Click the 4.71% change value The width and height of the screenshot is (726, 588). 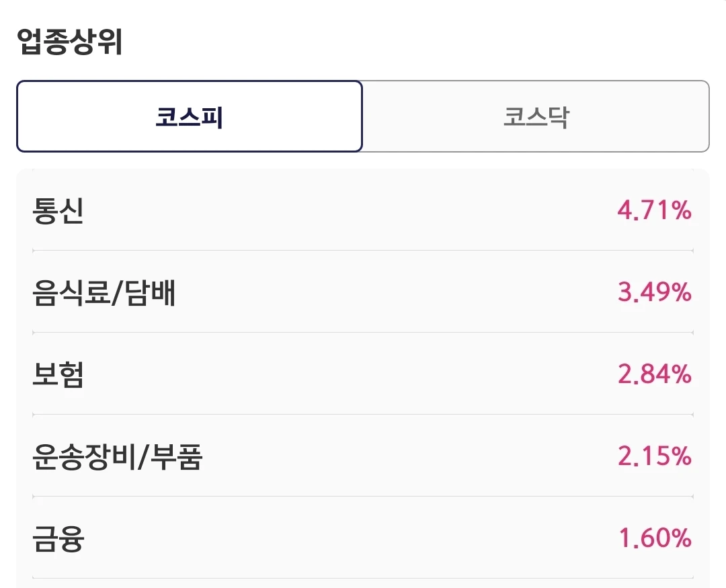click(x=654, y=210)
